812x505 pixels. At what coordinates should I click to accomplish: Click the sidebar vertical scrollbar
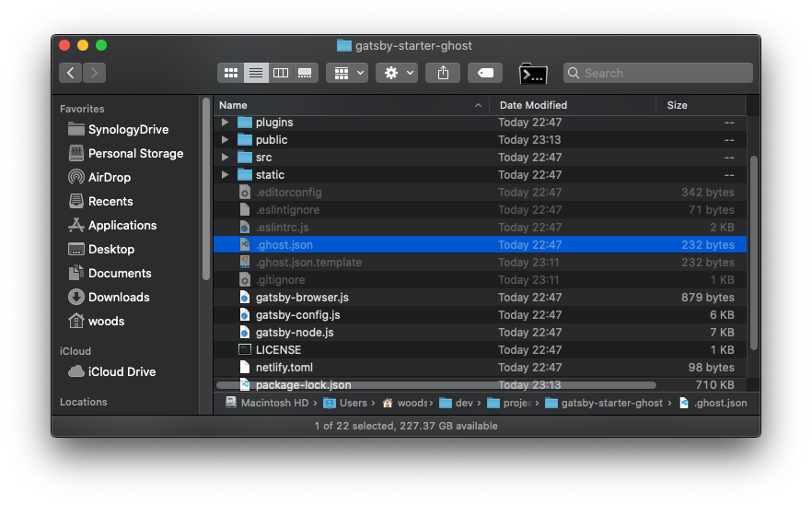point(206,189)
